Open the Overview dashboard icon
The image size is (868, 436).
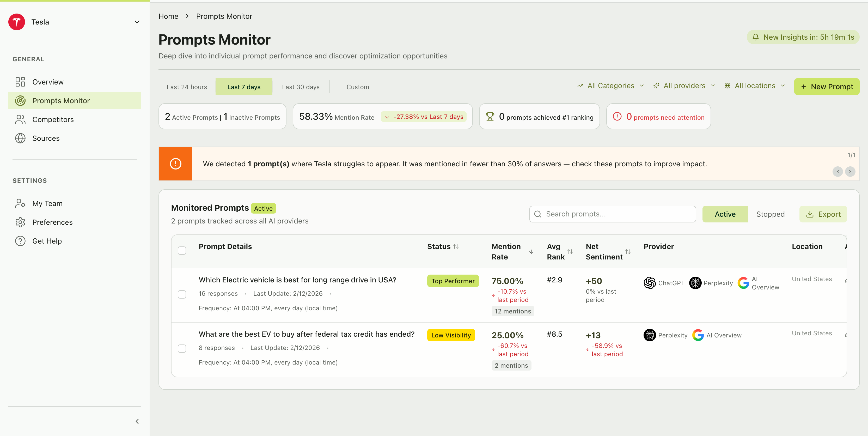(x=20, y=82)
